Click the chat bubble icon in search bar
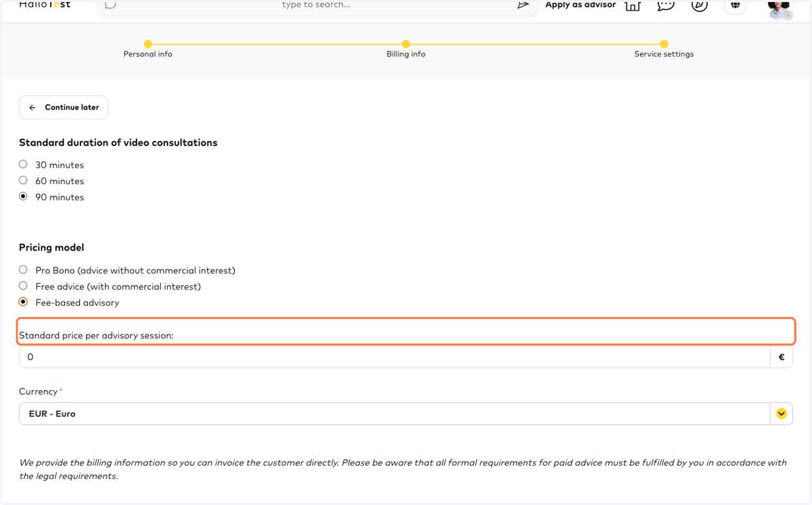Viewport: 812px width, 505px height. [x=110, y=5]
